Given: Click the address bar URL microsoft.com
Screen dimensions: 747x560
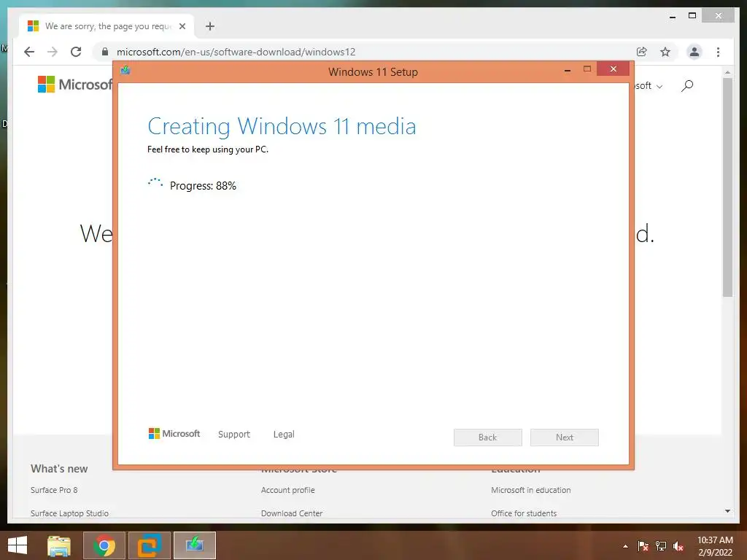Looking at the screenshot, I should click(x=236, y=52).
